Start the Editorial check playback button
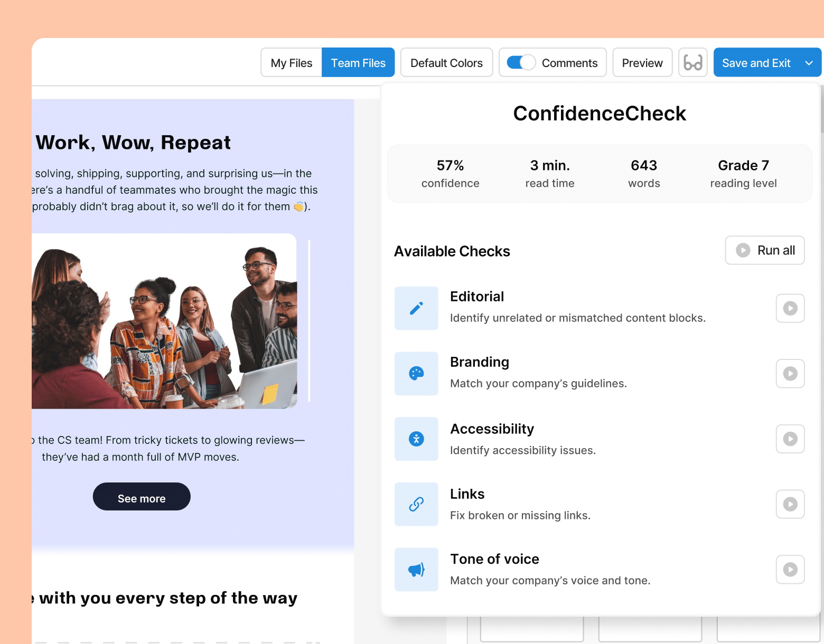The image size is (824, 644). (790, 308)
